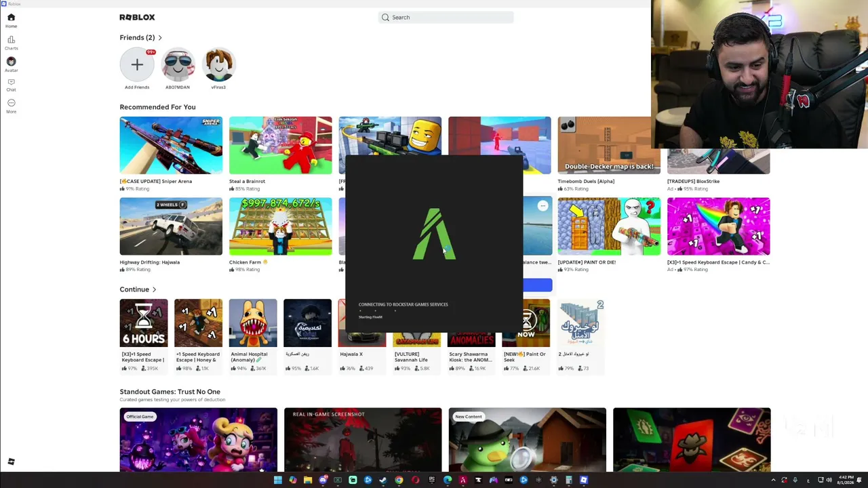Click the Add Friends plus button
Screen dimensions: 868x488
tap(137, 65)
